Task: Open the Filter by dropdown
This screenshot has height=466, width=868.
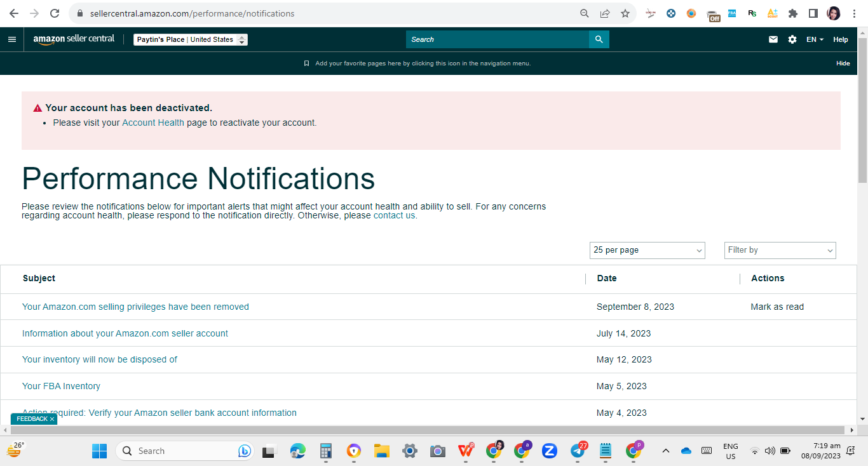Action: coord(780,250)
